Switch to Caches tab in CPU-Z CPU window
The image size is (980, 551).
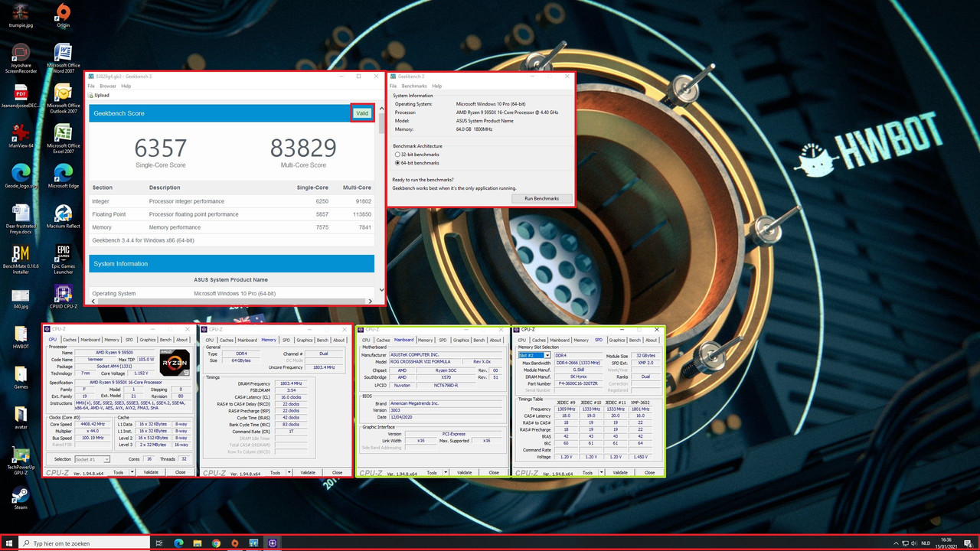click(x=70, y=340)
